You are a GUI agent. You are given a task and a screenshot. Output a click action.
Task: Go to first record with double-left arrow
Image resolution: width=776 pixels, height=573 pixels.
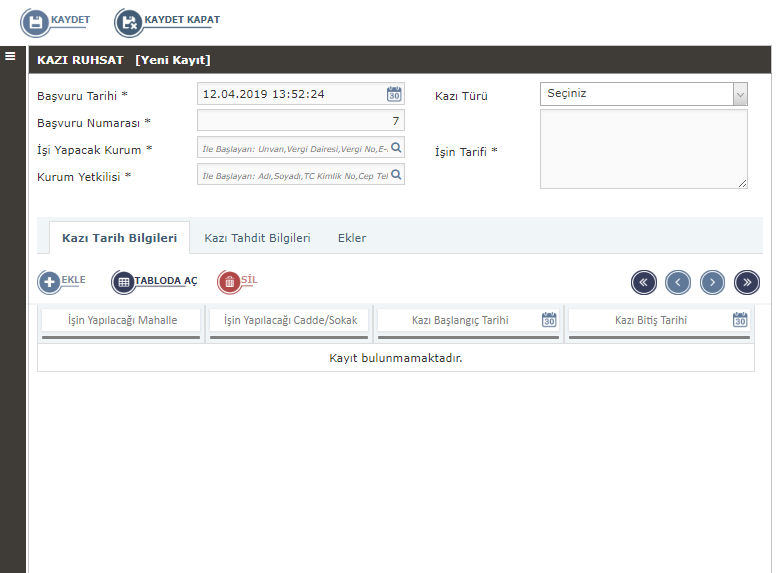pyautogui.click(x=644, y=282)
